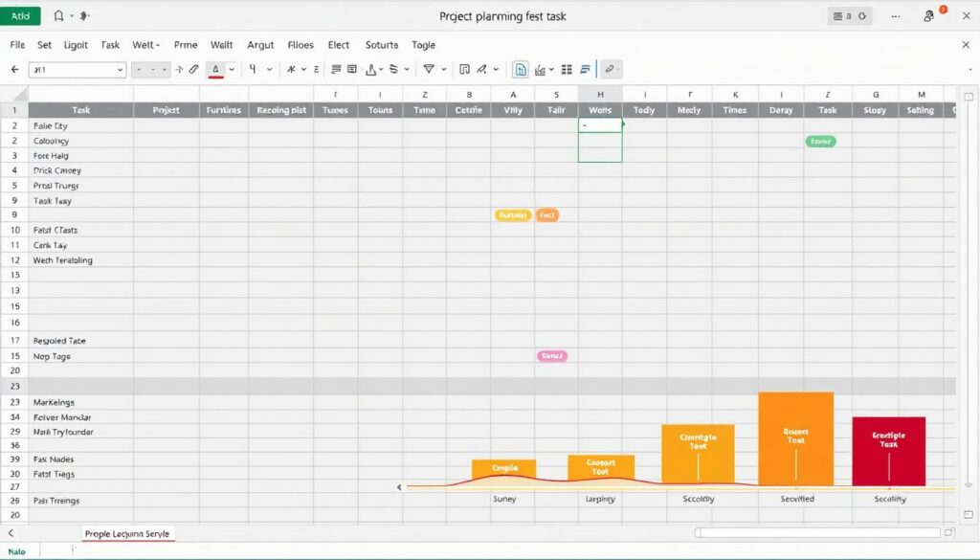The image size is (980, 560).
Task: Click the back arrow in toolbar
Action: (x=15, y=69)
